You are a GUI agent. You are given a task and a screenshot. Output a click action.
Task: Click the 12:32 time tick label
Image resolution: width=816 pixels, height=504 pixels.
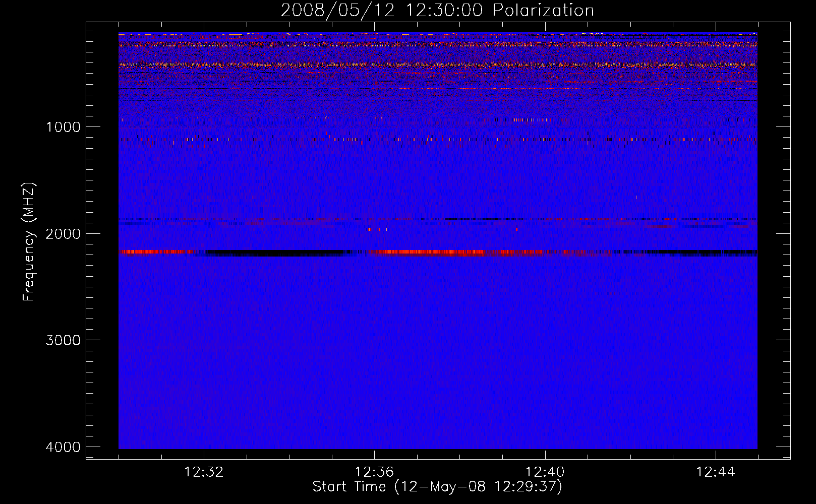[204, 472]
